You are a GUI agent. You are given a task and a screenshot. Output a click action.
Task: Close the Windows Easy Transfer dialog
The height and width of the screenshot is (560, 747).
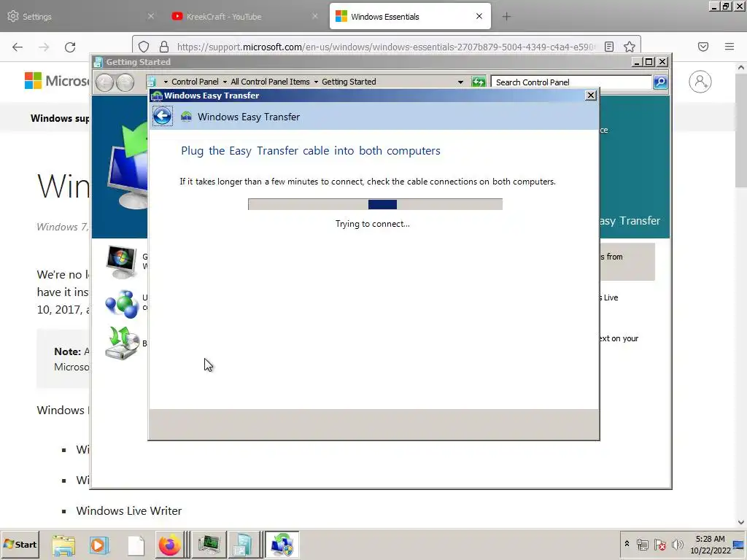pos(591,96)
